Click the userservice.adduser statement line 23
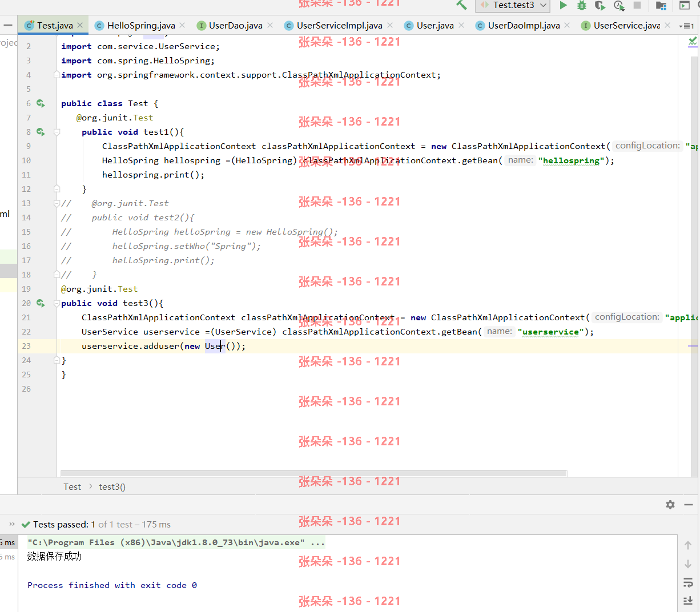Image resolution: width=700 pixels, height=612 pixels. 163,346
